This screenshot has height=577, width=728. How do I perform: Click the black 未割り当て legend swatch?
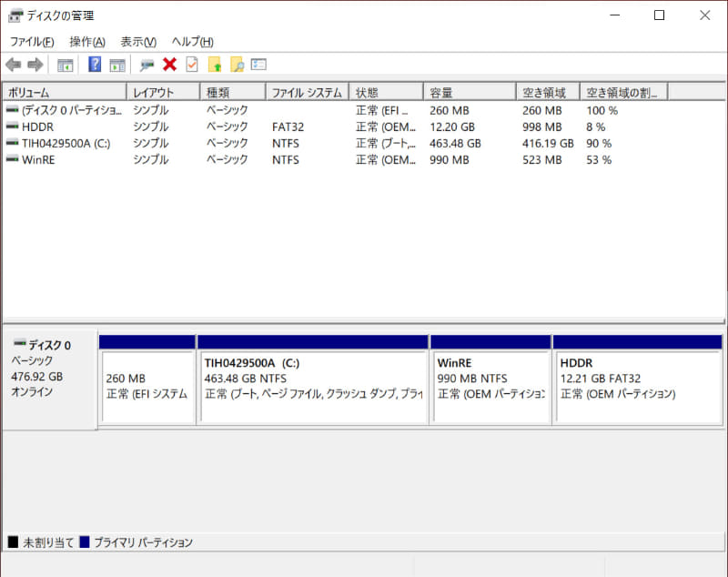click(13, 542)
